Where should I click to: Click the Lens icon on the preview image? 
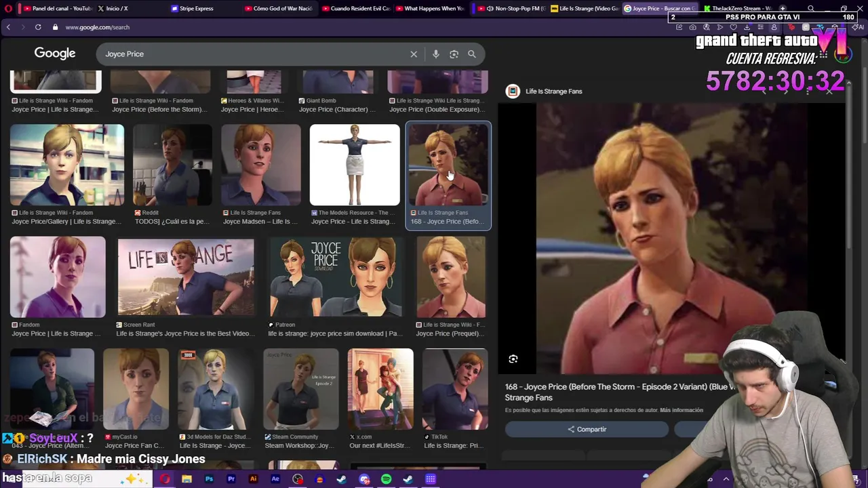(x=513, y=359)
